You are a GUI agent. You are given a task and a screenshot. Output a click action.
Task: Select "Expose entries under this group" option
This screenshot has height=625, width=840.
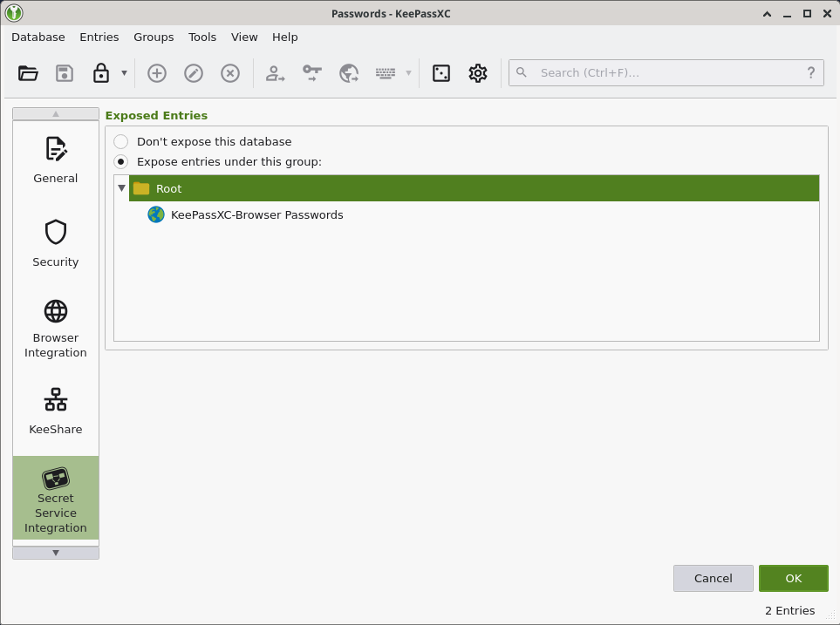(x=121, y=161)
